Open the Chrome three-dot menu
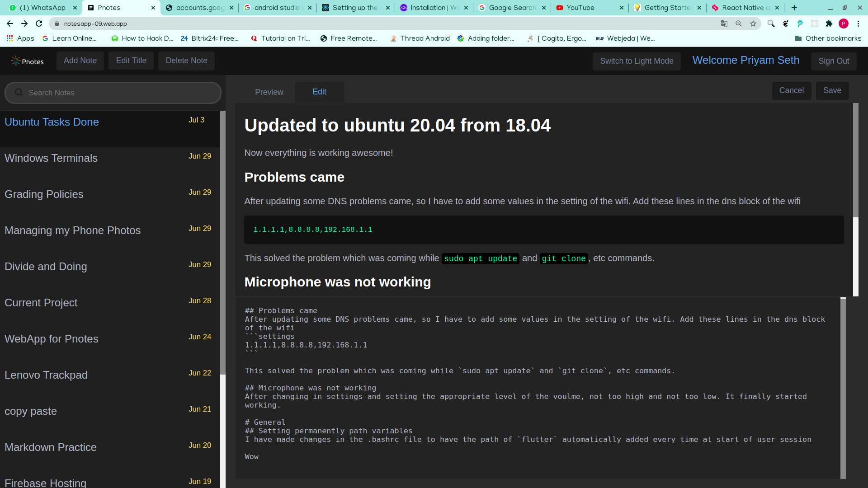Viewport: 868px width, 488px height. click(858, 23)
